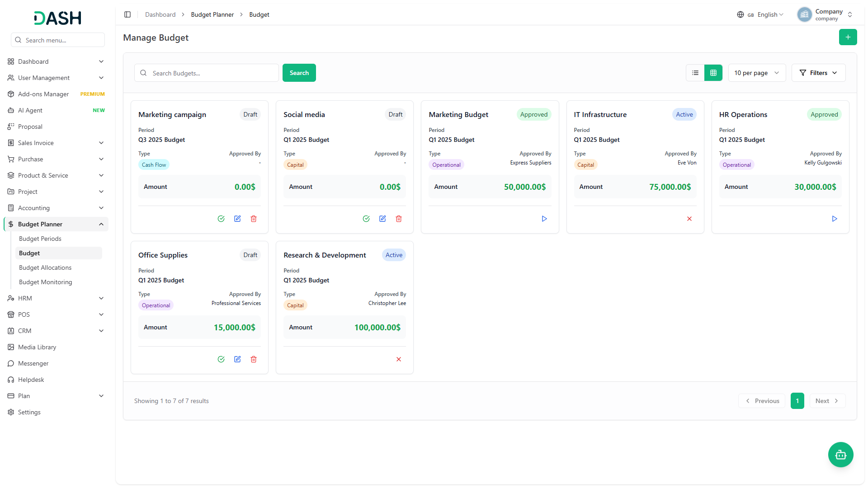Viewport: 868px width, 488px height.
Task: Approve the Marketing campaign budget via check icon
Action: pos(221,219)
